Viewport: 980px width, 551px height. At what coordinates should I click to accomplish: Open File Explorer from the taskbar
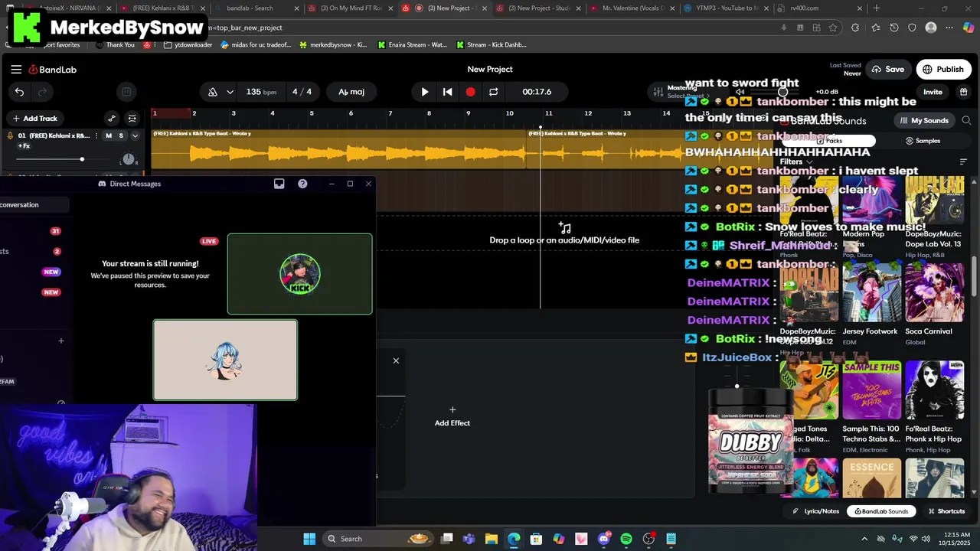click(x=492, y=539)
